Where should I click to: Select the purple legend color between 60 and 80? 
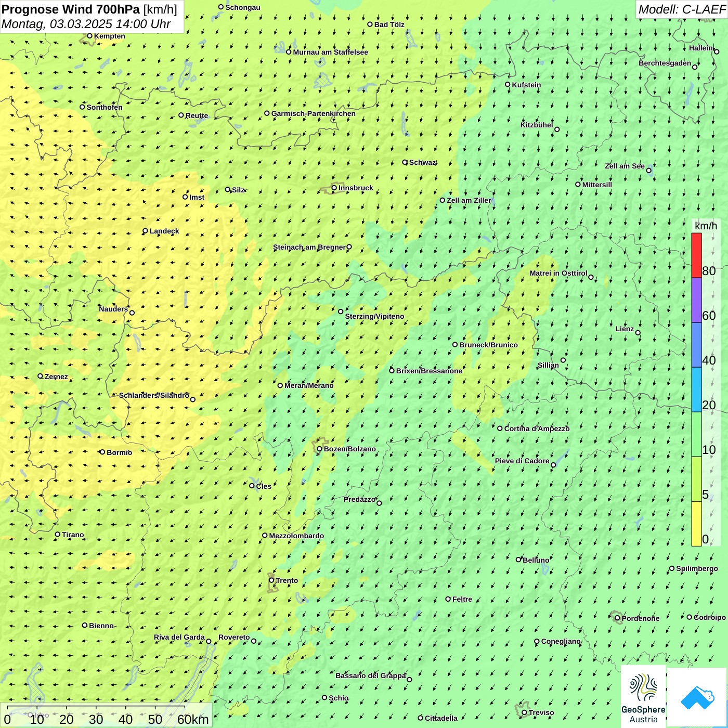[696, 301]
